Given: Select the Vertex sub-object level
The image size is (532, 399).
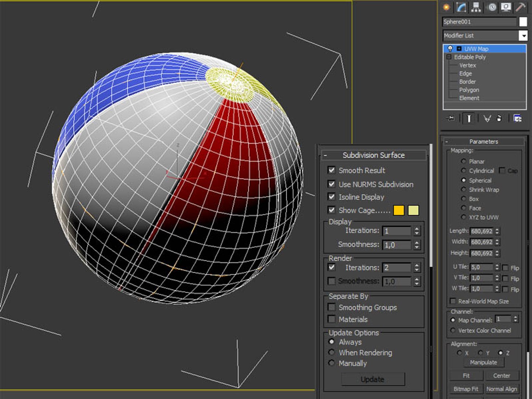Looking at the screenshot, I should (468, 65).
